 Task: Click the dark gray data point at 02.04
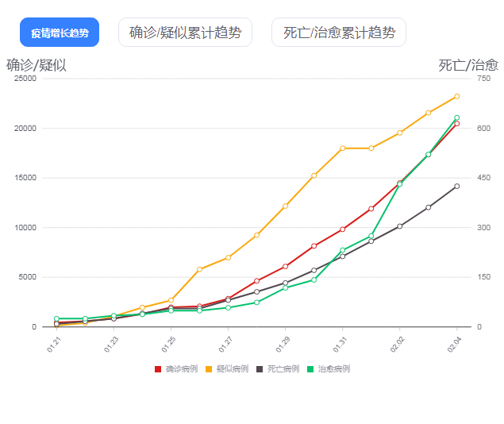click(x=456, y=186)
